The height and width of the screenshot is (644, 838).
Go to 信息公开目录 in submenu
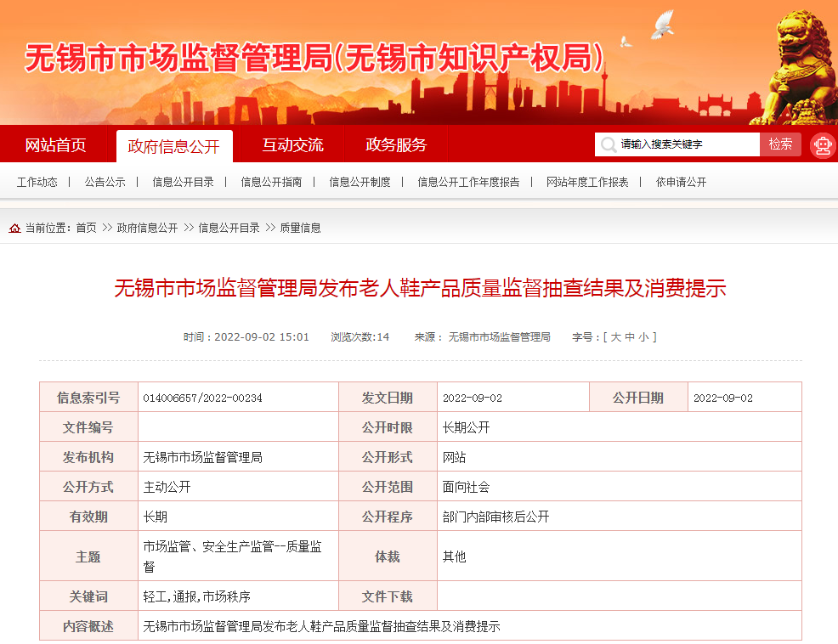click(183, 182)
